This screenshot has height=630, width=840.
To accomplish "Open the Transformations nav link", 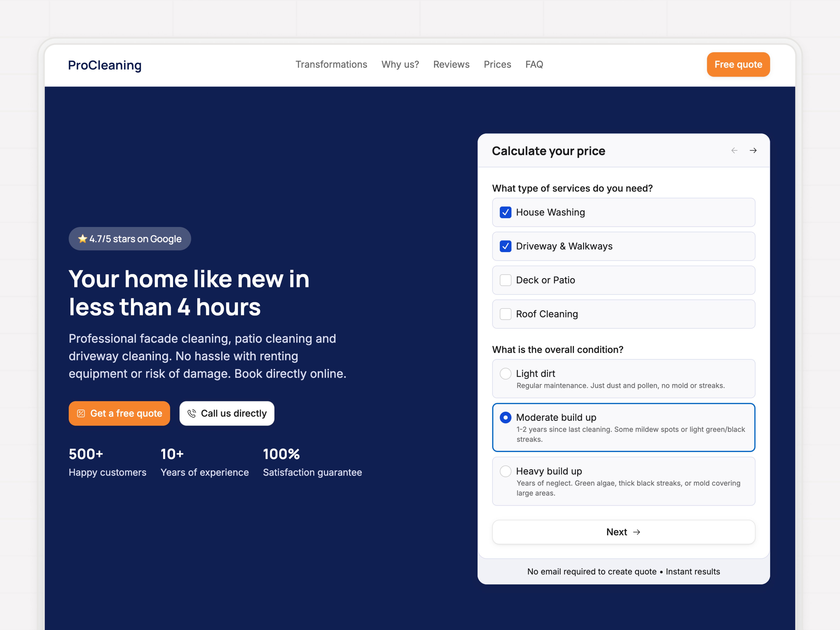I will coord(331,64).
